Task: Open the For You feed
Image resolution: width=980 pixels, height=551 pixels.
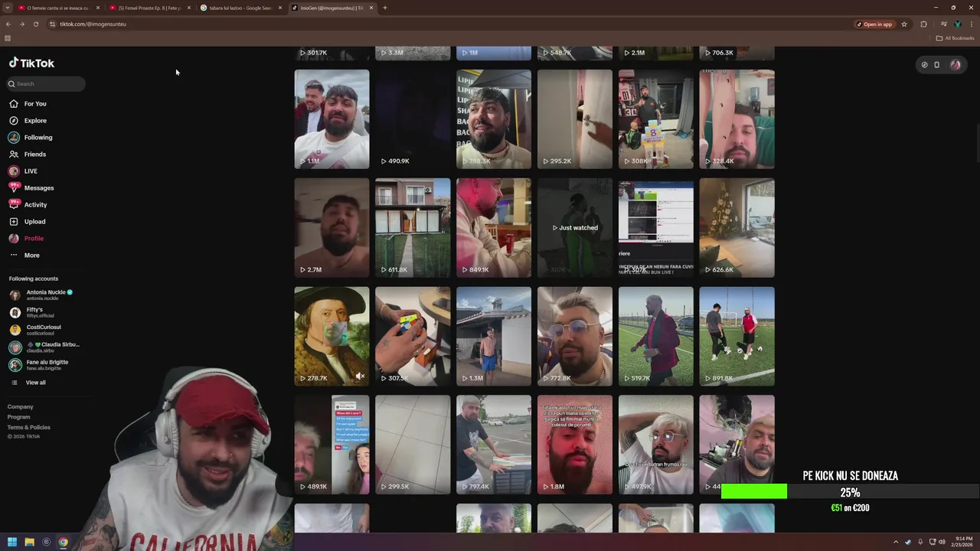Action: 28,103
